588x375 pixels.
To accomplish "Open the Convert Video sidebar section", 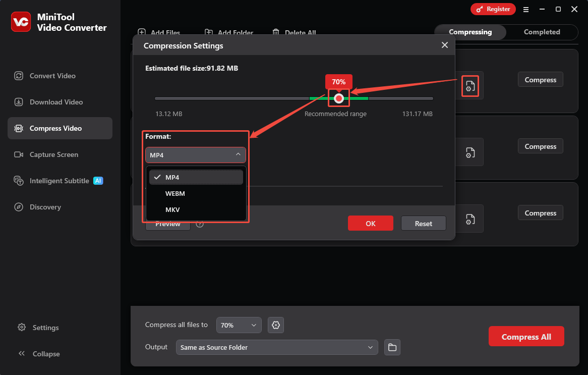I will click(53, 76).
